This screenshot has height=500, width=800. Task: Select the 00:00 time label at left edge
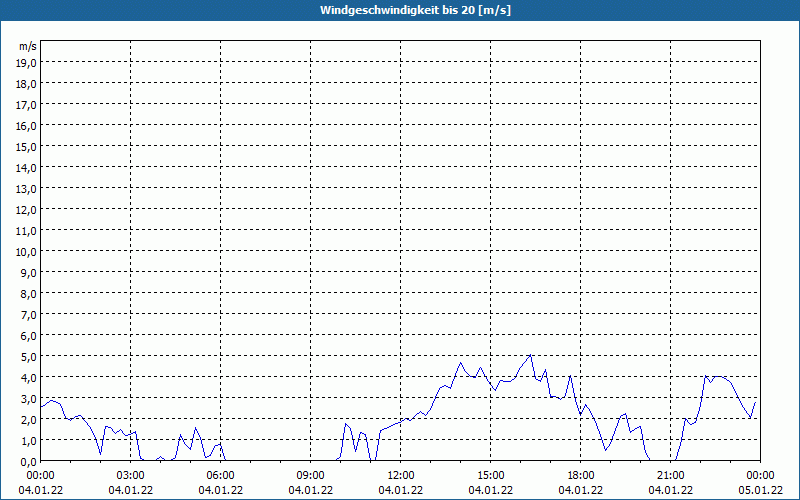point(41,475)
